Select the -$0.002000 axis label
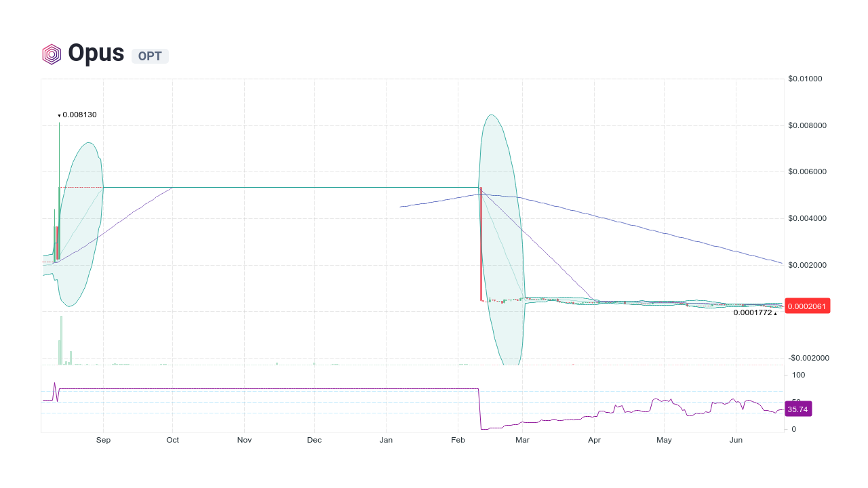The image size is (868, 488). pyautogui.click(x=808, y=358)
